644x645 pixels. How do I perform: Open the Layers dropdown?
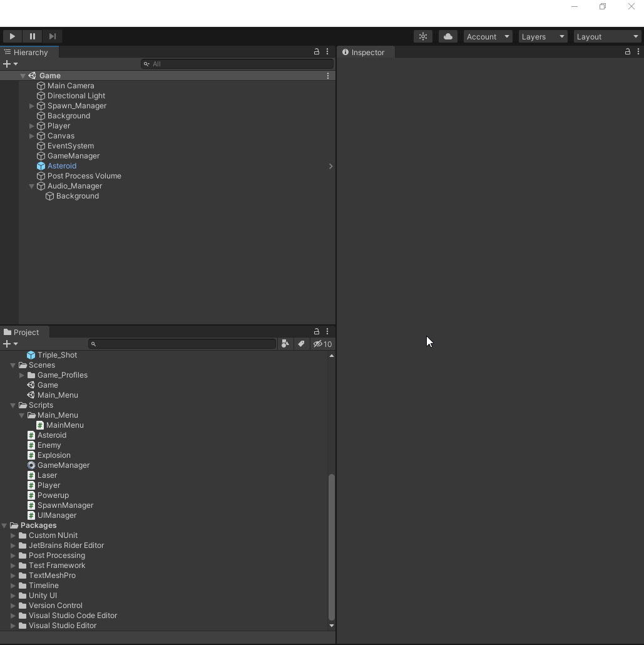point(542,36)
